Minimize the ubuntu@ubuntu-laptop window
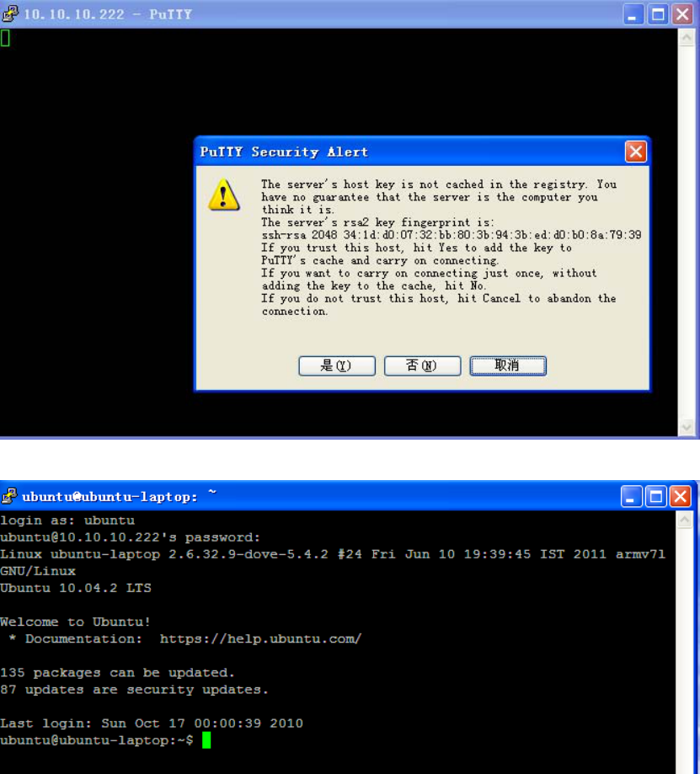Image resolution: width=700 pixels, height=774 pixels. pyautogui.click(x=631, y=497)
